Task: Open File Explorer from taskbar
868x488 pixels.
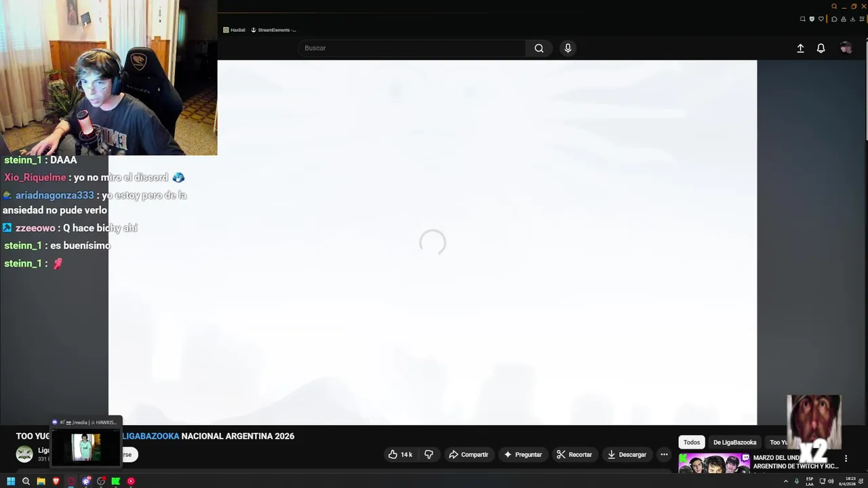Action: tap(41, 481)
